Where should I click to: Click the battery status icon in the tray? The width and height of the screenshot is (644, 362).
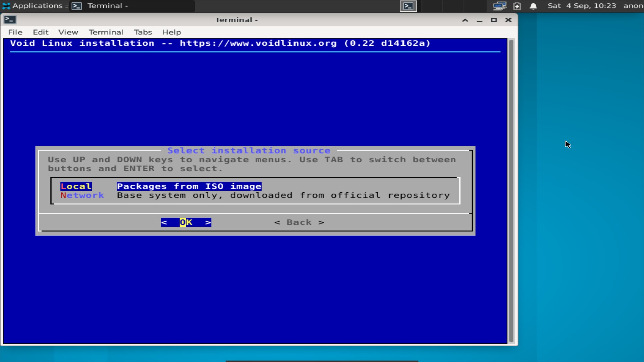click(517, 6)
